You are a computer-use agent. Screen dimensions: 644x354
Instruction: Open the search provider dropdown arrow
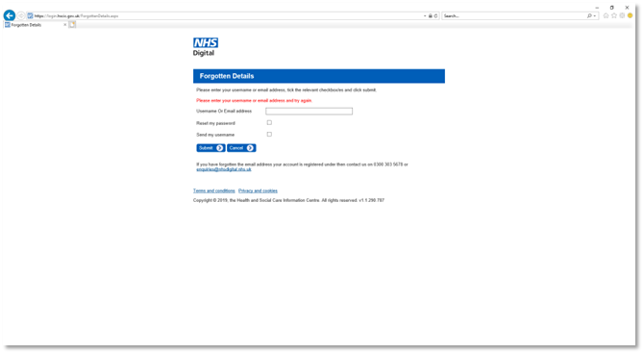[594, 16]
